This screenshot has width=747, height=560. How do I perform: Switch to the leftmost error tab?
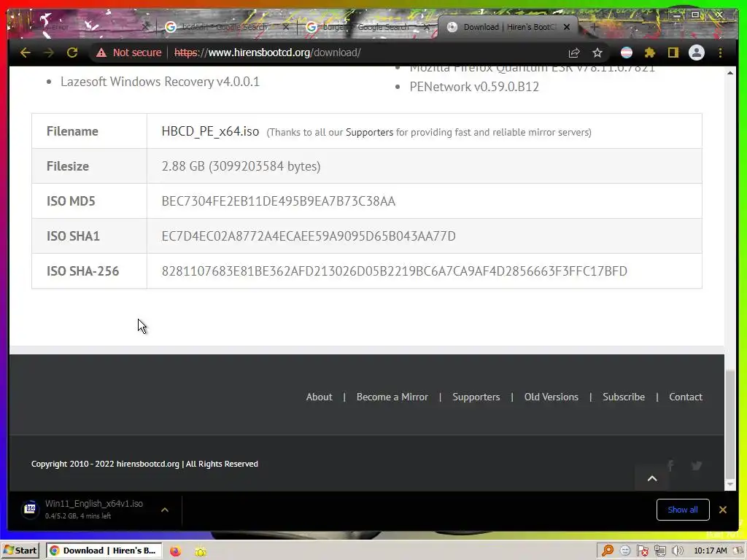point(81,27)
